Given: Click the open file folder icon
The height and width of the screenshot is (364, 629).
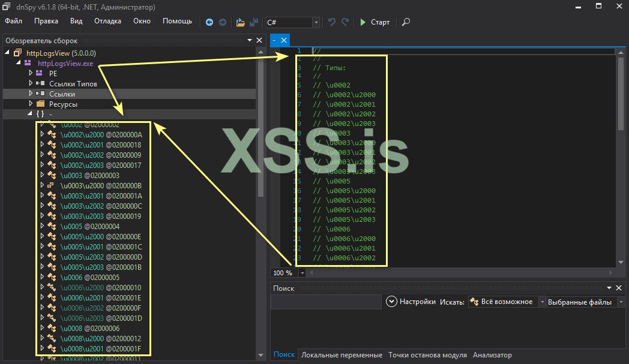Looking at the screenshot, I should click(240, 22).
